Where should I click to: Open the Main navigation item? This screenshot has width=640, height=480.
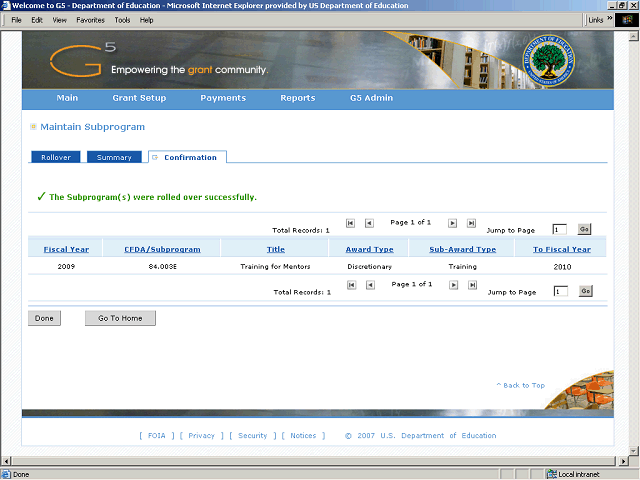[x=67, y=98]
